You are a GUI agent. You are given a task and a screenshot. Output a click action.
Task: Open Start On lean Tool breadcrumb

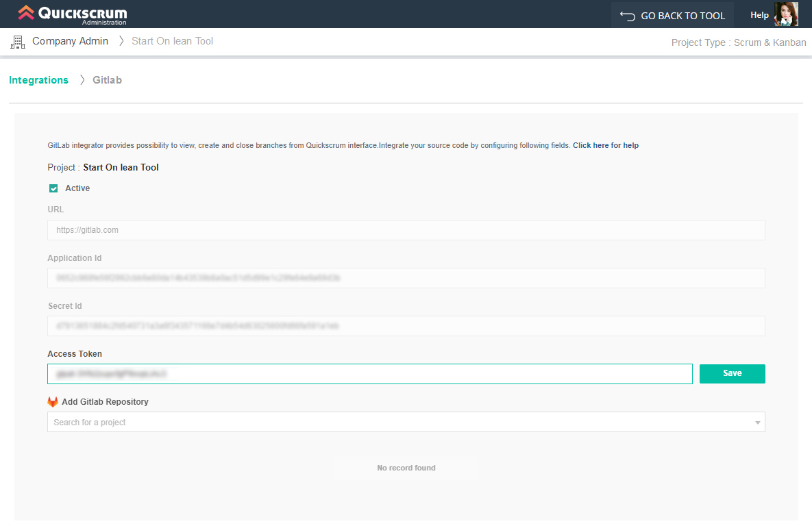[x=173, y=41]
